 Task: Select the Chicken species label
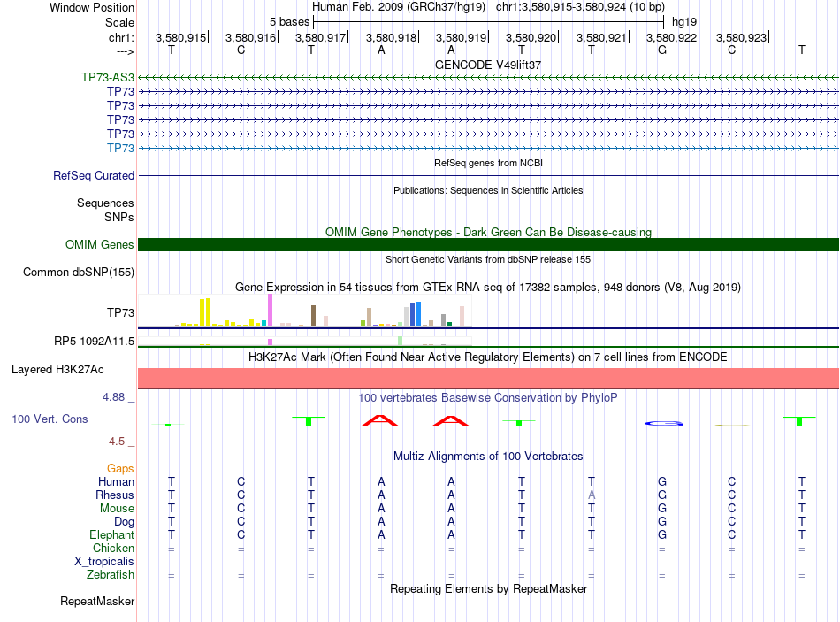coord(113,548)
